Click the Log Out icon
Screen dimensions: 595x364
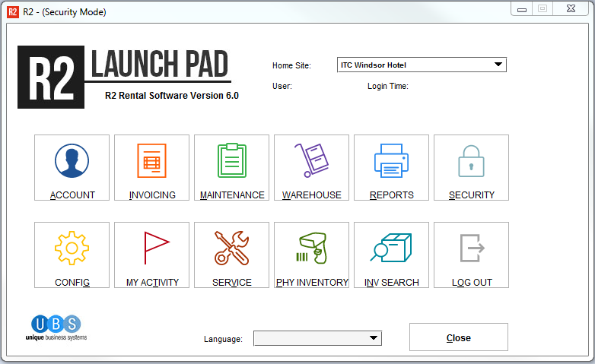(471, 248)
